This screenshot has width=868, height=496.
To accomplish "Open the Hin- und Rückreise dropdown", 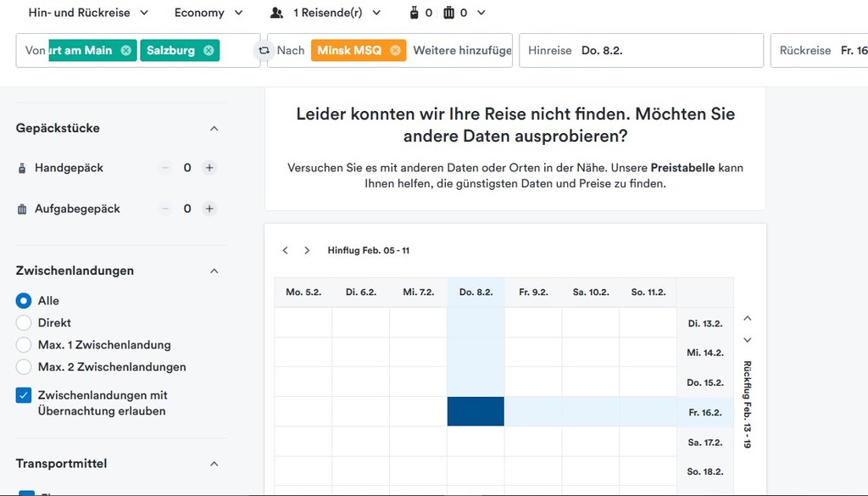I will click(89, 13).
